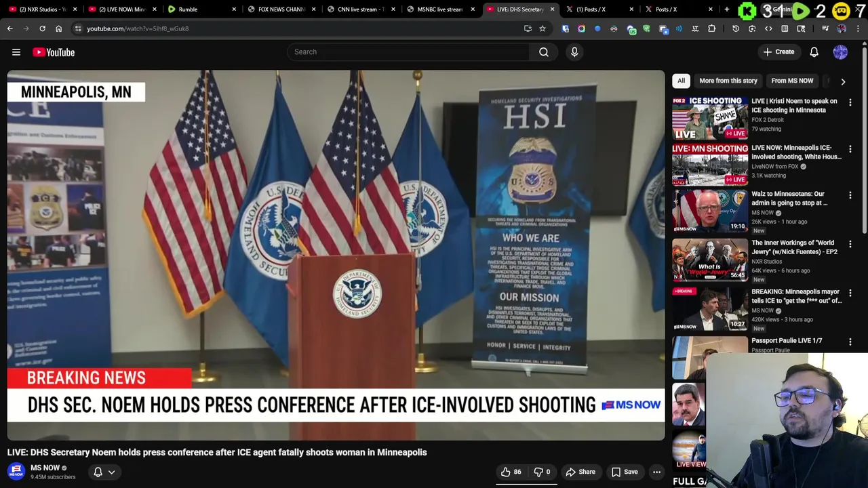Viewport: 868px width, 488px height.
Task: Click the site info icon in address bar
Action: pos(78,28)
